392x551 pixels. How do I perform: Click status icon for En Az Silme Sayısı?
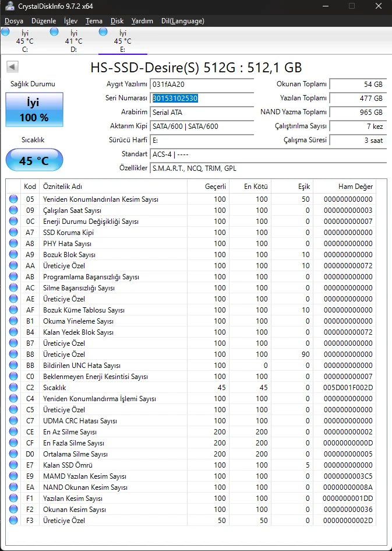[x=13, y=431]
